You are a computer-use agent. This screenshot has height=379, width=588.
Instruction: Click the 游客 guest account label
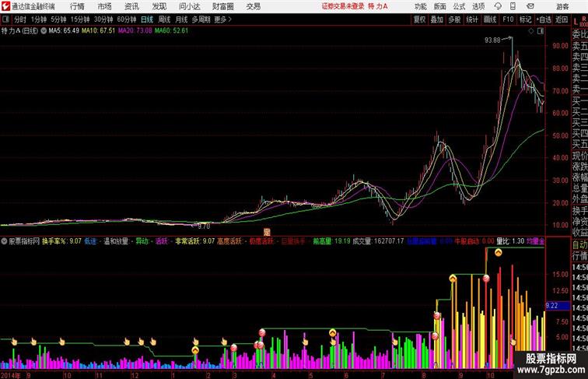(562, 6)
